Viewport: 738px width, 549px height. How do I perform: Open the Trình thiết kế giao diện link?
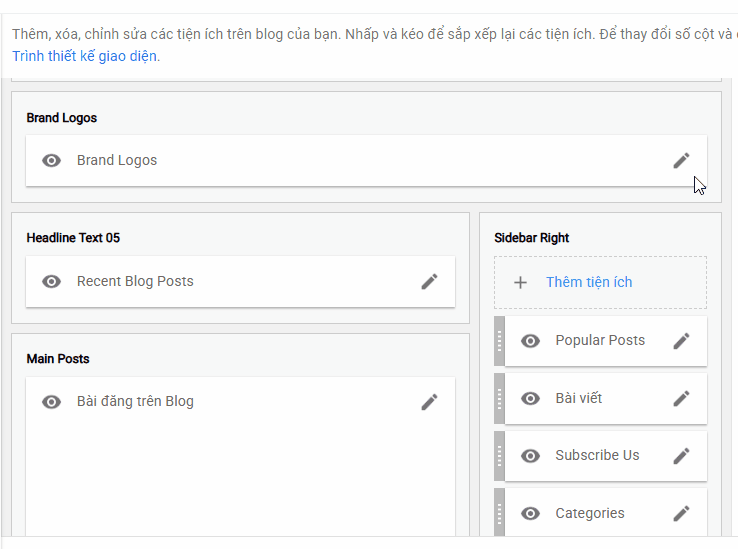86,56
